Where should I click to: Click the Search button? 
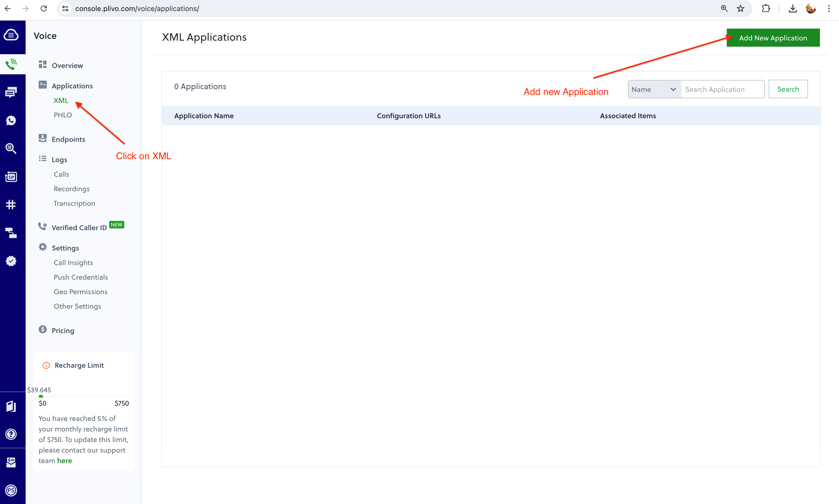point(788,89)
